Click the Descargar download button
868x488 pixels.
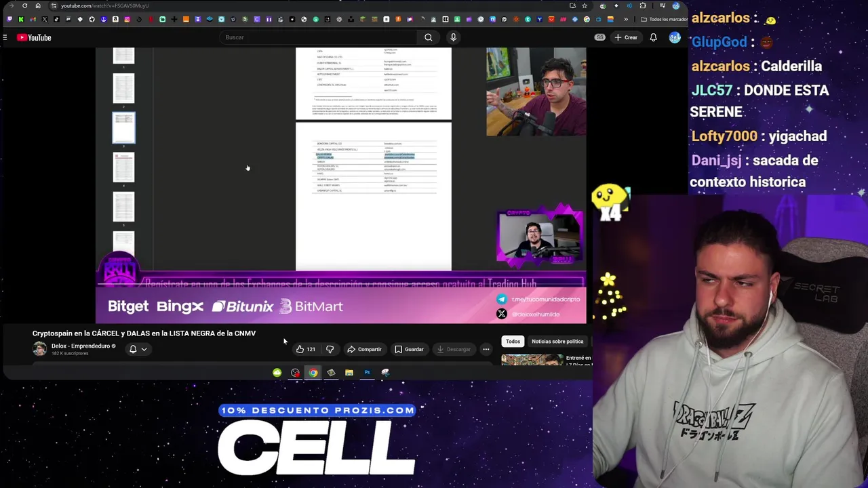coord(454,349)
